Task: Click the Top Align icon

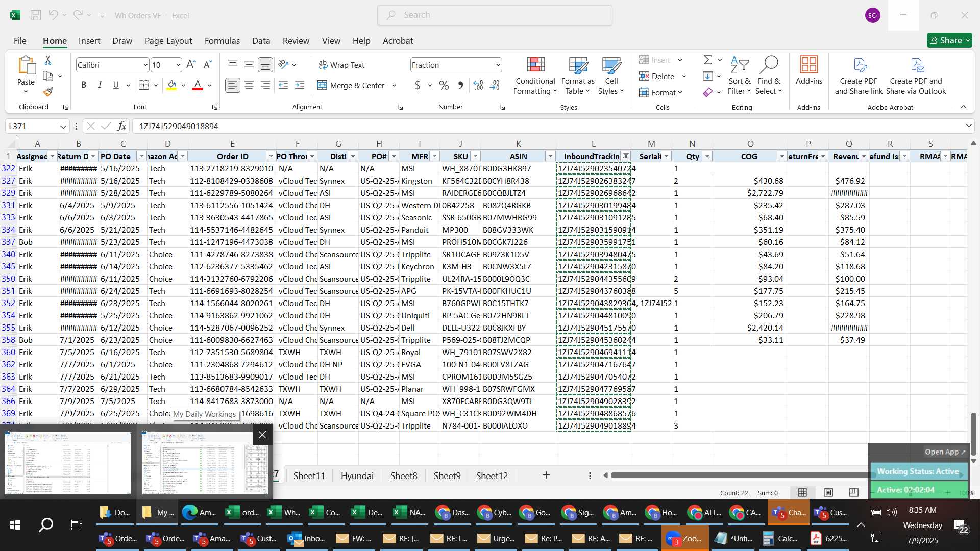Action: (233, 64)
